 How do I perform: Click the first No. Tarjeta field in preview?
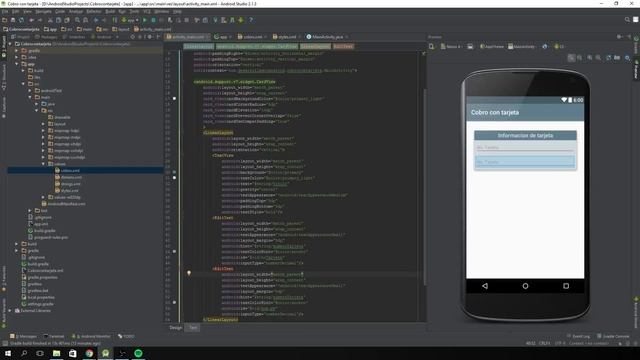(525, 147)
